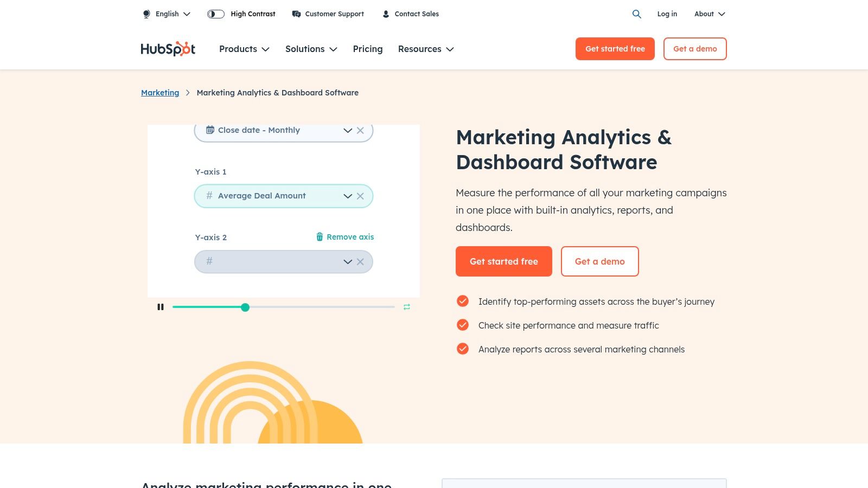The height and width of the screenshot is (488, 868).
Task: Expand the Solutions menu
Action: click(311, 49)
